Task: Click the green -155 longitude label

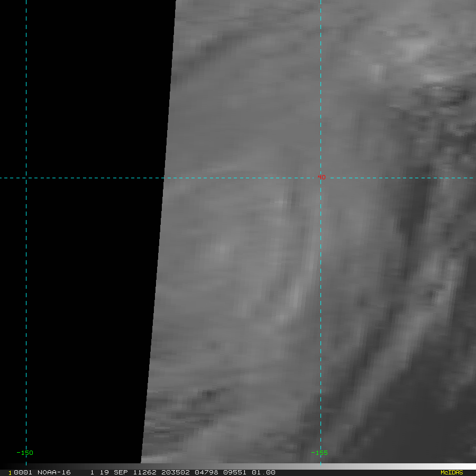Action: pyautogui.click(x=319, y=453)
